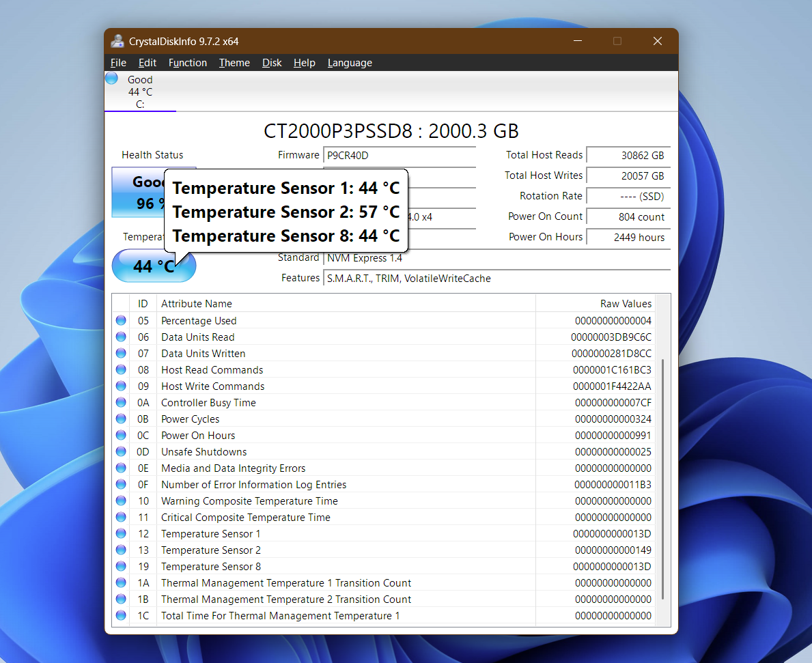Open the Function menu
The height and width of the screenshot is (663, 812).
point(187,62)
